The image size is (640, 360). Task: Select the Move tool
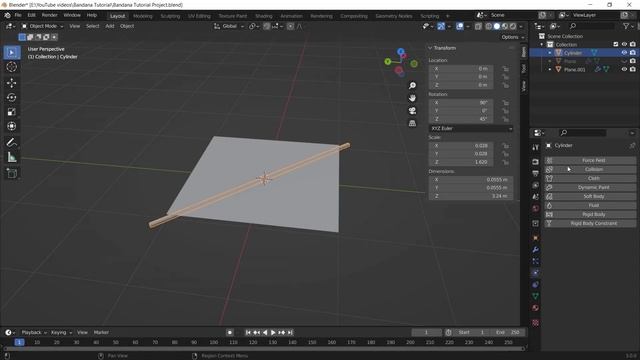coord(11,83)
